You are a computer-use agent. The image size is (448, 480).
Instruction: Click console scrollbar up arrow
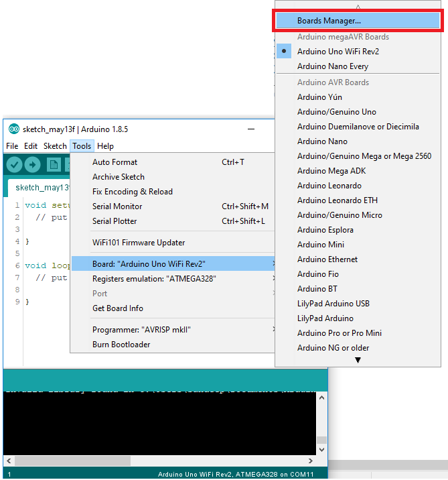click(321, 398)
